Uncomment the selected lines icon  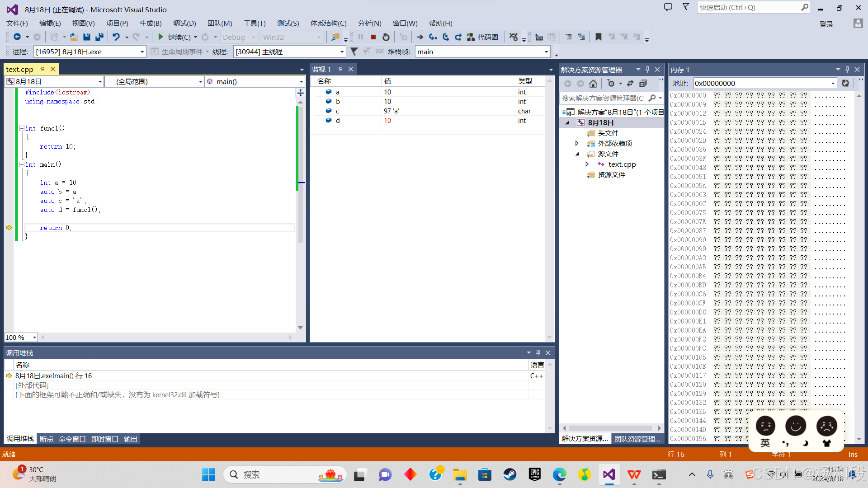tap(581, 37)
